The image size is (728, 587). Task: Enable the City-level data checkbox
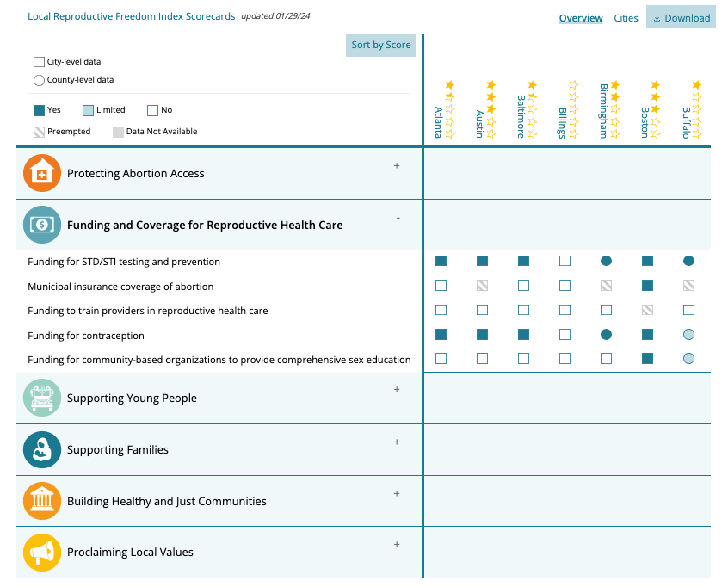coord(39,61)
